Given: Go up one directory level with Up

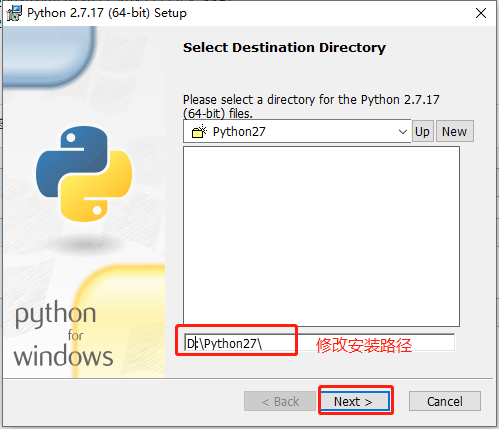Looking at the screenshot, I should coord(422,131).
